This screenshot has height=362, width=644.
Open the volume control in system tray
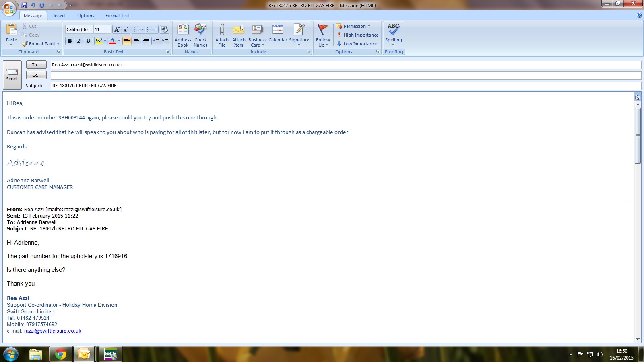pos(600,354)
